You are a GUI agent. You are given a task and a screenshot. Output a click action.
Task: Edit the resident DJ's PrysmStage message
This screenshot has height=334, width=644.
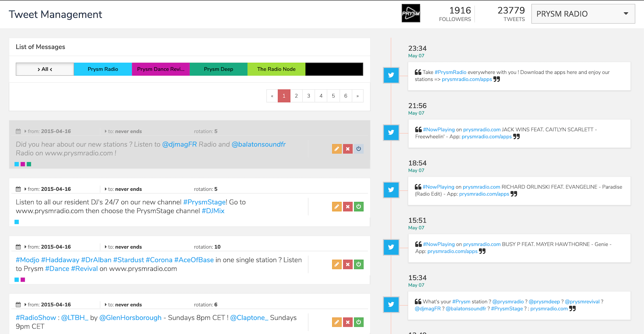pos(337,207)
